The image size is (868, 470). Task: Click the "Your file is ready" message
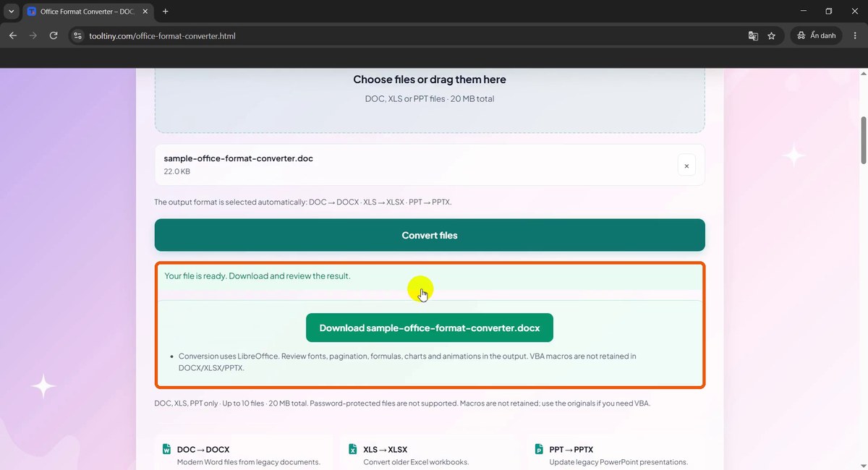258,275
